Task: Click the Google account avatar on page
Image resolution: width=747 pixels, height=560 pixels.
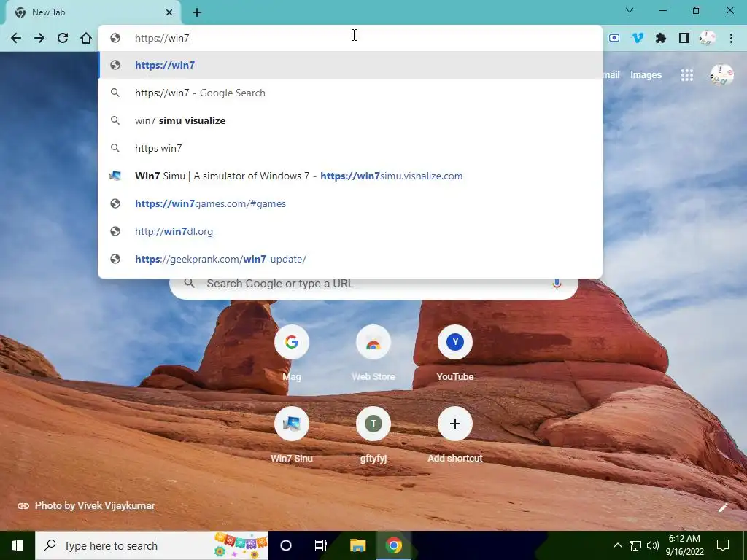Action: 721,75
